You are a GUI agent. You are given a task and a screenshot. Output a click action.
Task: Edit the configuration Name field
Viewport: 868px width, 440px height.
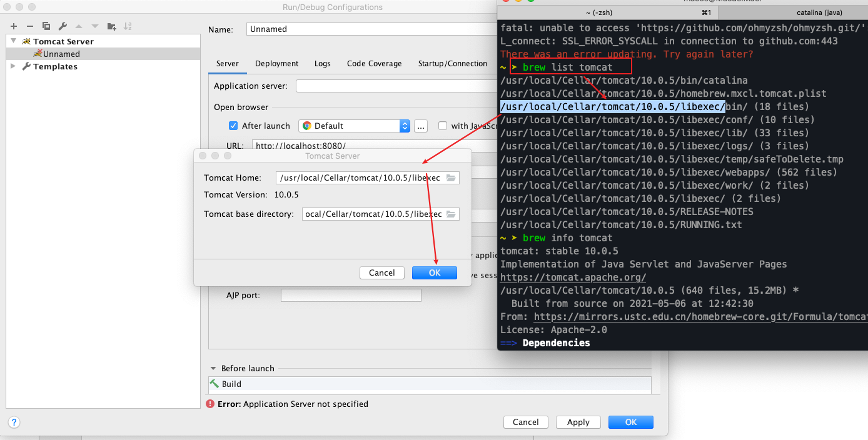[x=371, y=29]
